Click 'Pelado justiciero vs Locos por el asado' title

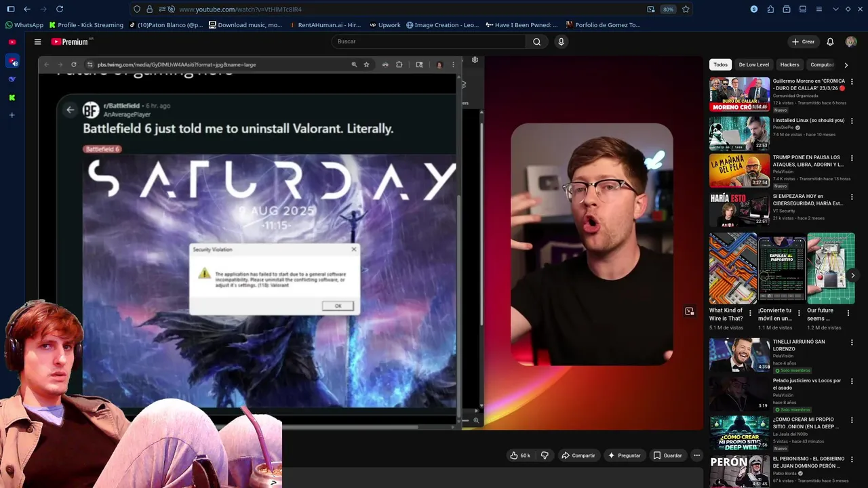pos(807,384)
